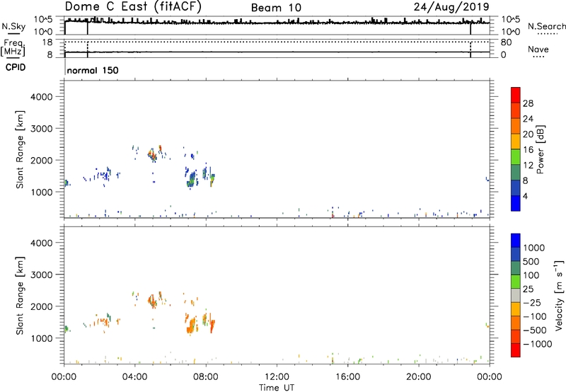Click the 'N.Sky' legend label
The width and height of the screenshot is (566, 392).
pos(13,26)
